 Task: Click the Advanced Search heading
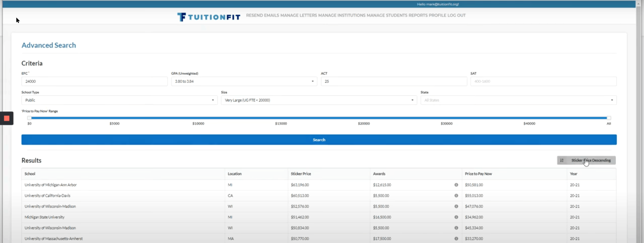49,45
